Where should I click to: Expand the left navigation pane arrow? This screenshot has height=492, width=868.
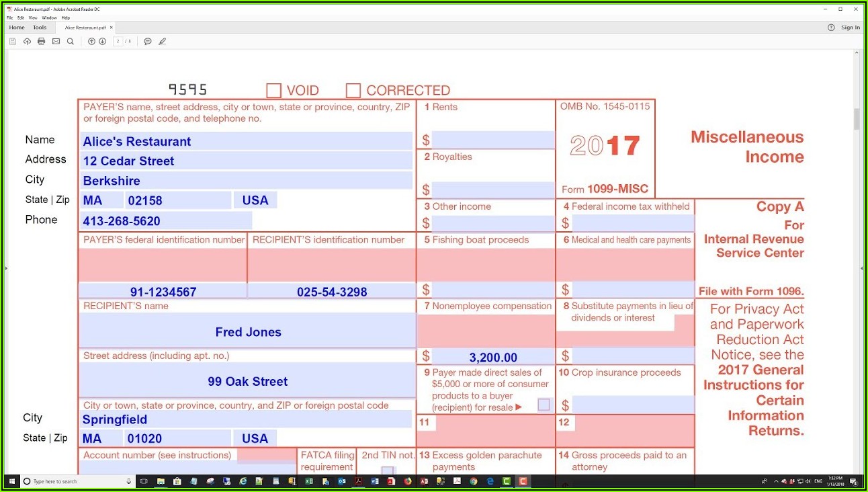tap(6, 268)
